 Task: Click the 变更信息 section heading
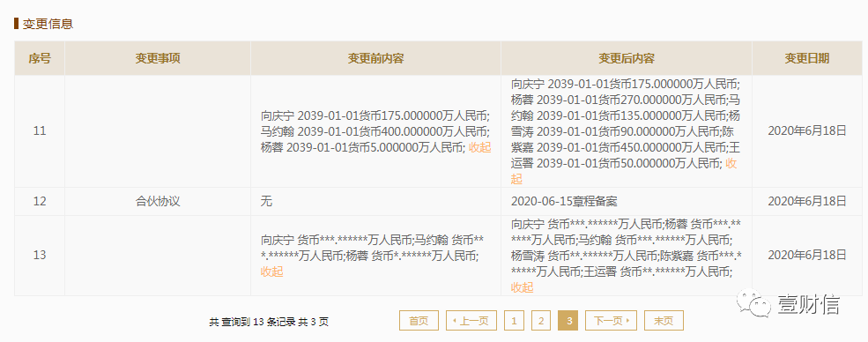pyautogui.click(x=48, y=24)
